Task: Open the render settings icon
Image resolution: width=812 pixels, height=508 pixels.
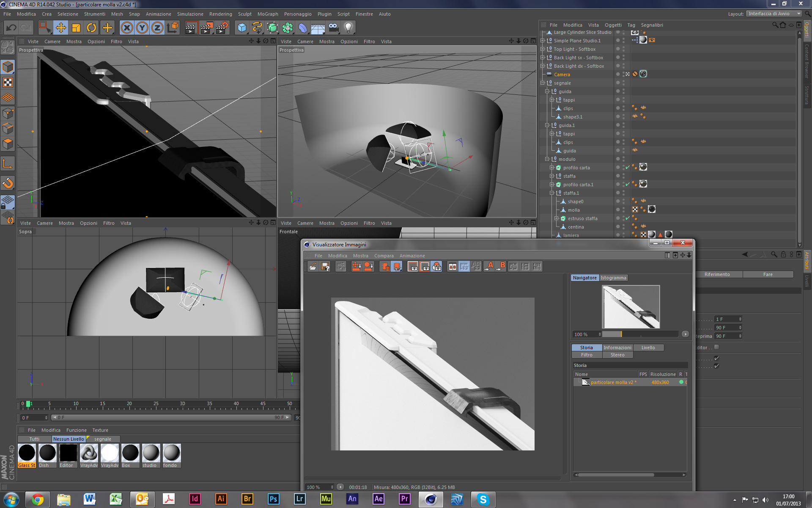Action: pos(222,28)
